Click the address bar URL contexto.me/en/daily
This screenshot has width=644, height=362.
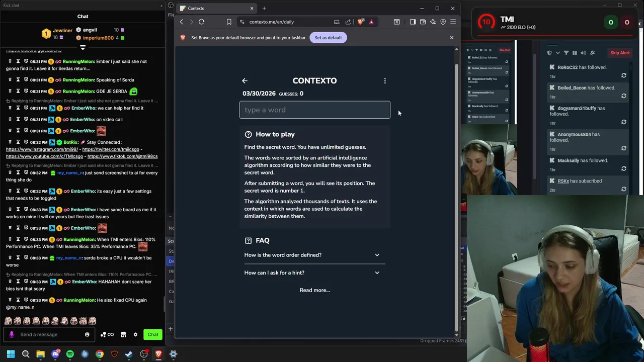pyautogui.click(x=271, y=22)
